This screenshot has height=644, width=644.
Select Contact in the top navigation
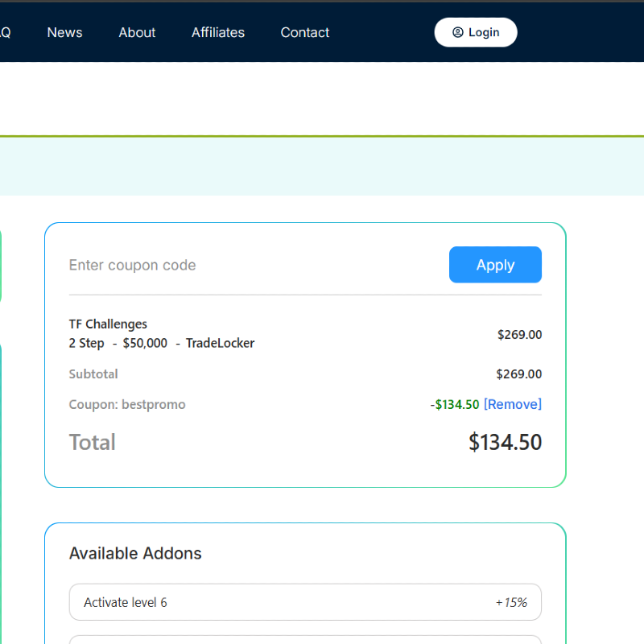(305, 32)
